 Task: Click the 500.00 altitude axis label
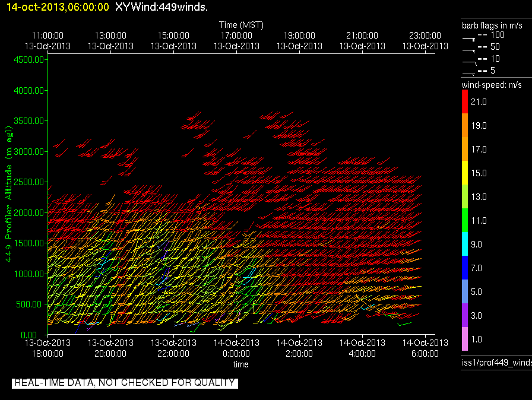[29, 304]
